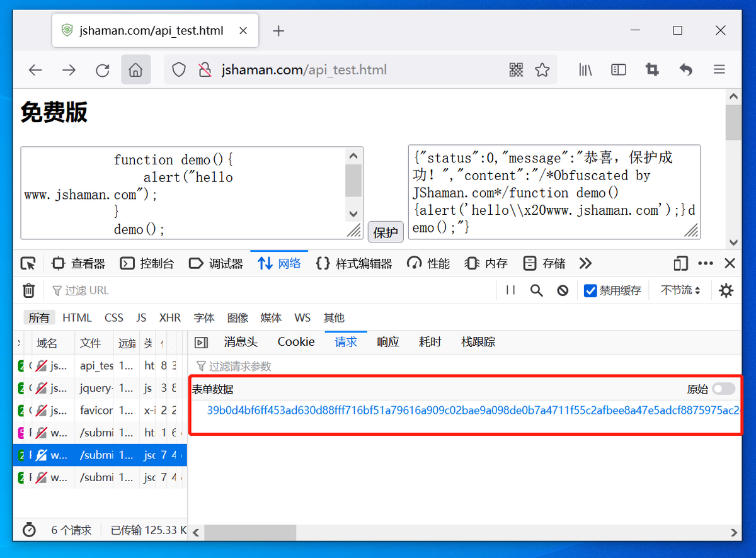Show the sidebar with the sidebar icon
The height and width of the screenshot is (558, 756).
point(619,70)
